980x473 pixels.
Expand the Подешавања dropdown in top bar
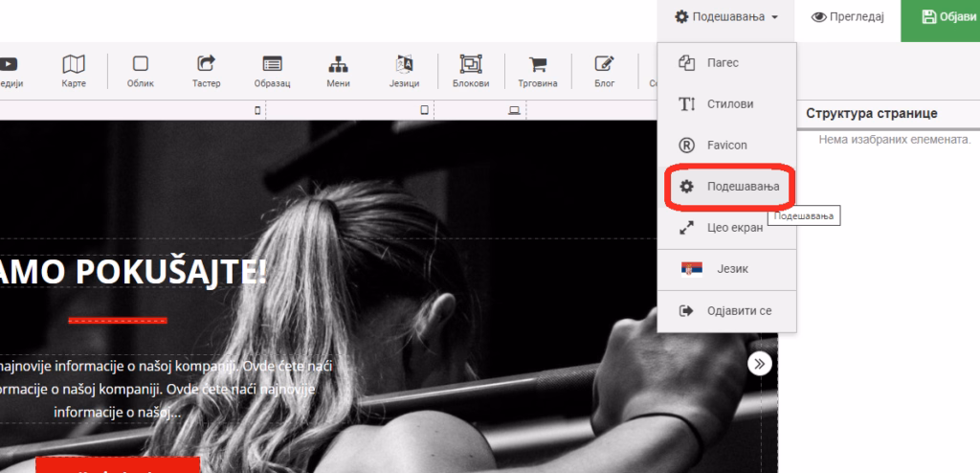[x=725, y=17]
